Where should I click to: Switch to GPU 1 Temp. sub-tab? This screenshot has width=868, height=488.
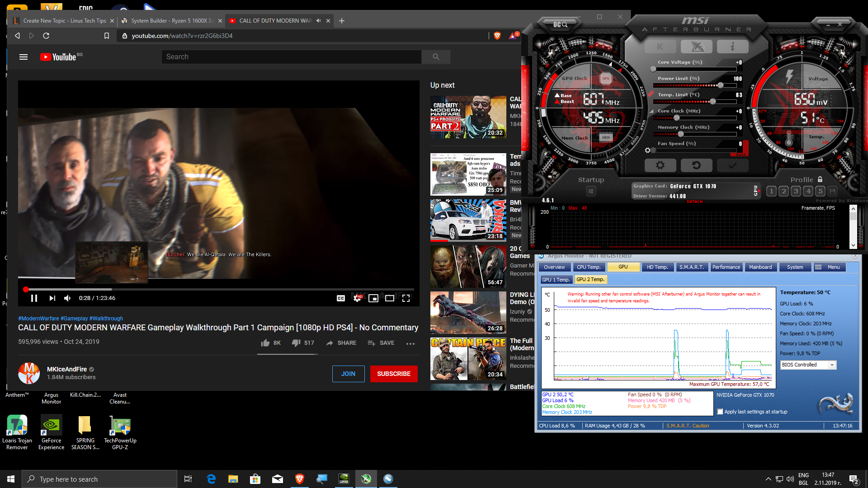pyautogui.click(x=556, y=280)
